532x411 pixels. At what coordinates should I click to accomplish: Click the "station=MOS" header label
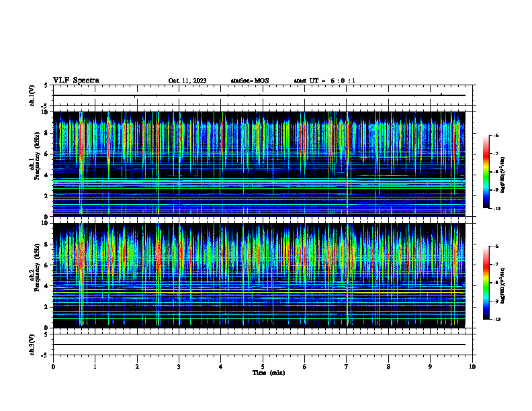point(250,81)
